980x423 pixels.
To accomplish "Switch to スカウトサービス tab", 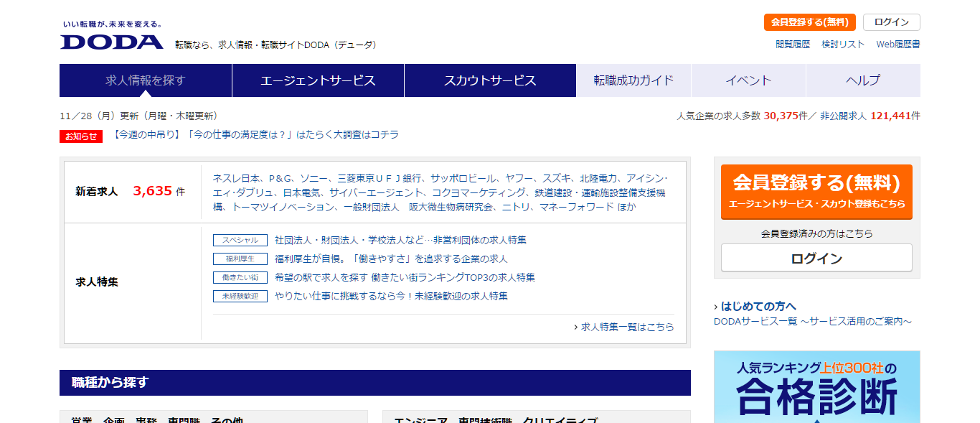I will coord(490,80).
